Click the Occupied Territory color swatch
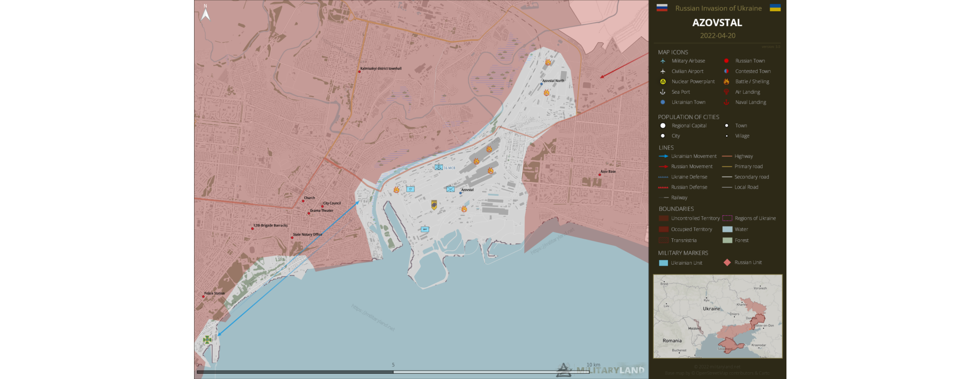 point(663,229)
